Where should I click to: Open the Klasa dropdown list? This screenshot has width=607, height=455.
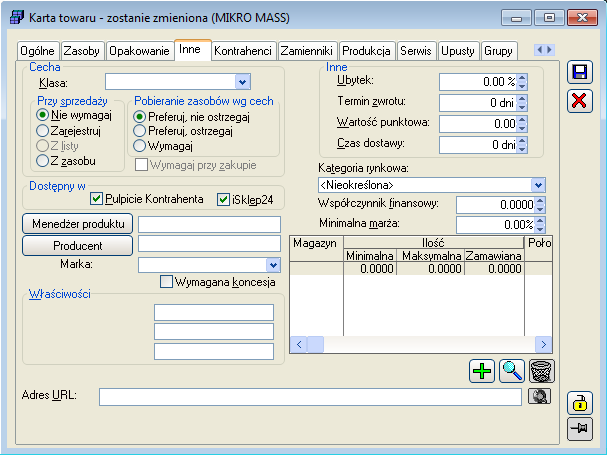click(242, 82)
